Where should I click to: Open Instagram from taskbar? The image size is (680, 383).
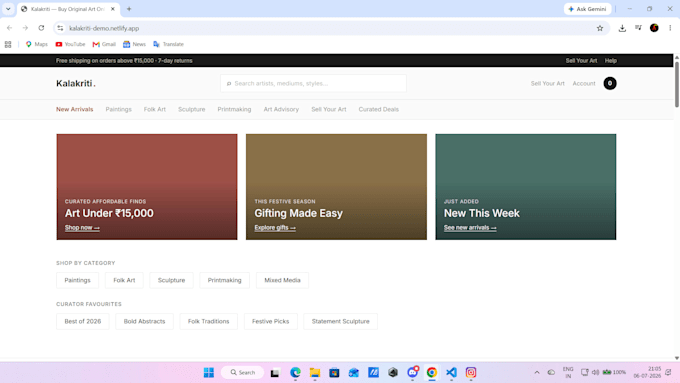click(x=471, y=373)
